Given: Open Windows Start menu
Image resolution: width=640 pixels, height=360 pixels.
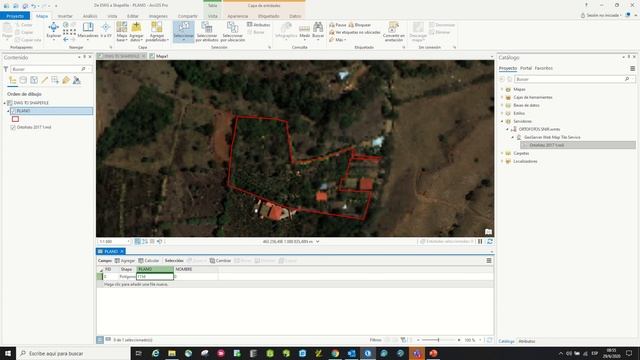Looking at the screenshot, I should pos(8,353).
